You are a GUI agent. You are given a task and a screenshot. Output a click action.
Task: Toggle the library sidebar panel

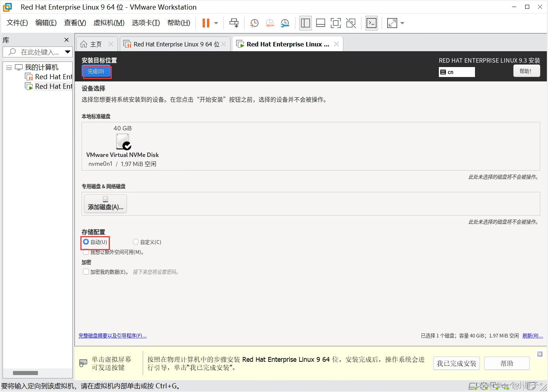(x=305, y=23)
